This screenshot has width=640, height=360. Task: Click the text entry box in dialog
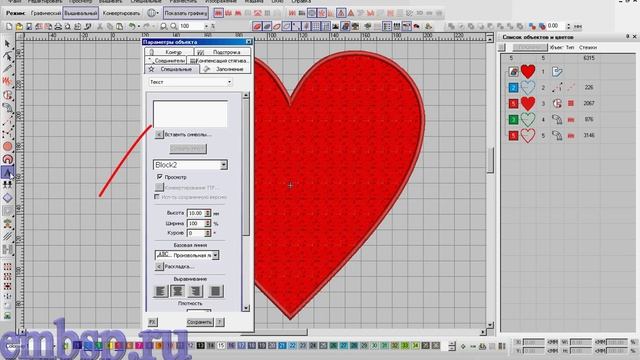click(190, 114)
